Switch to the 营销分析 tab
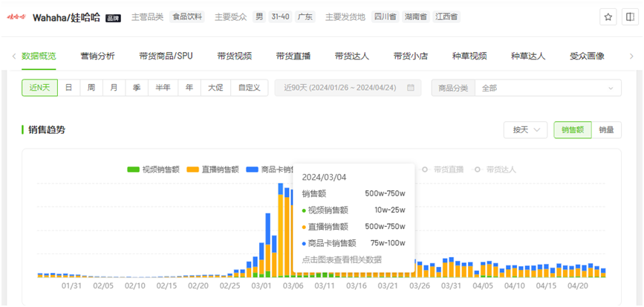644x307 pixels. pos(97,56)
